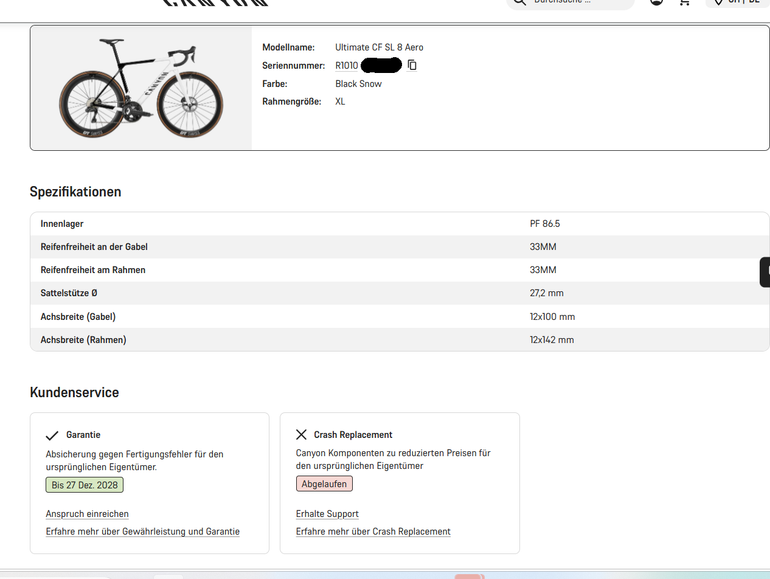Click the Farbe: label
This screenshot has width=770, height=579.
(275, 84)
